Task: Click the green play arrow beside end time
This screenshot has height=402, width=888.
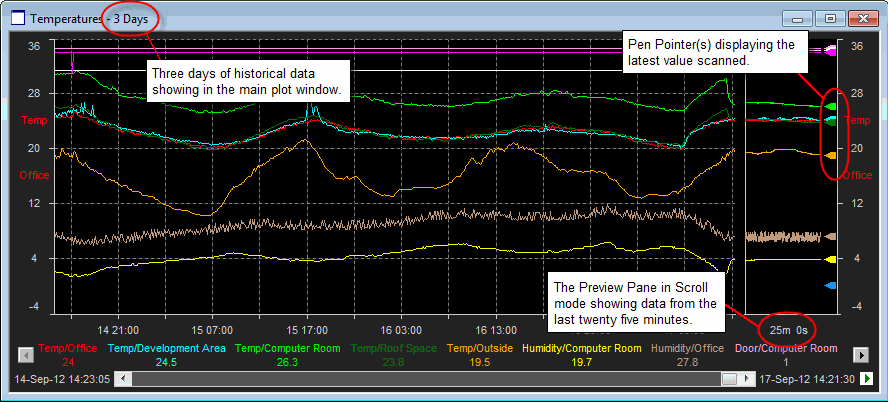Action: pos(867,379)
